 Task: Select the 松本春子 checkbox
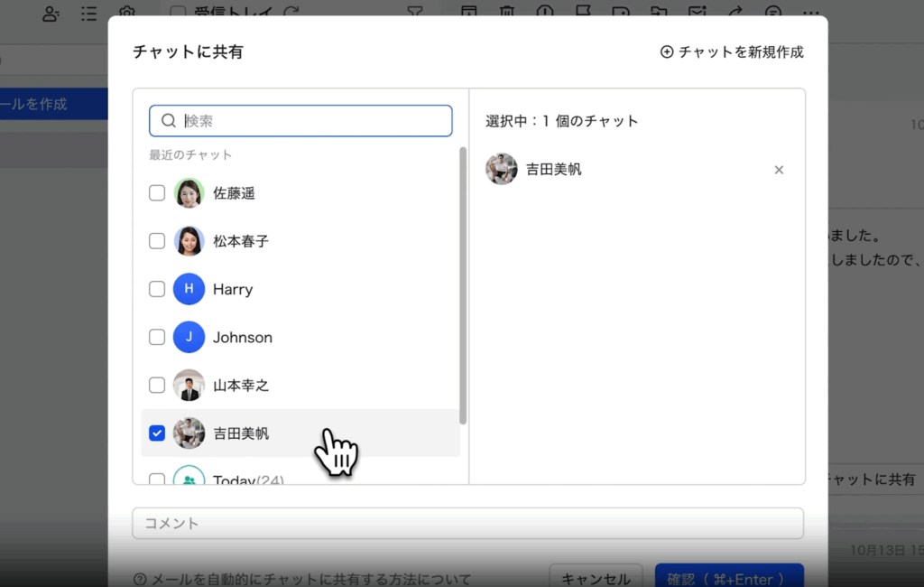pos(157,241)
